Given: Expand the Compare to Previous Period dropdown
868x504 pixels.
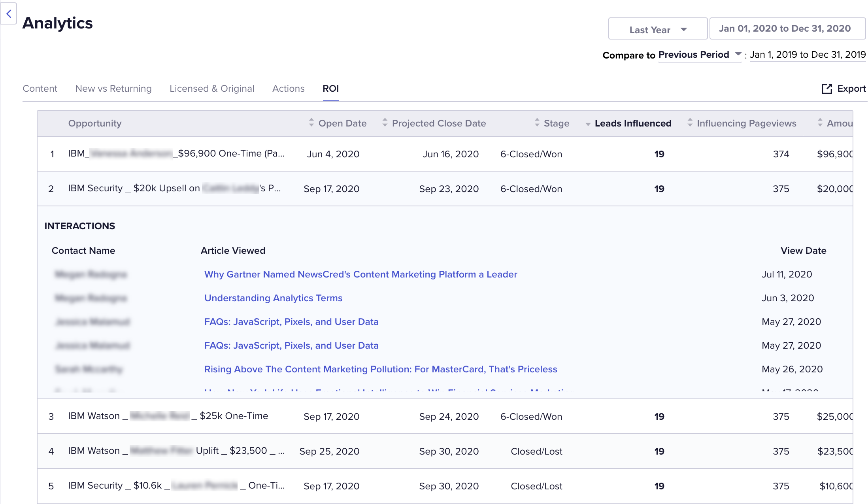Looking at the screenshot, I should click(700, 55).
